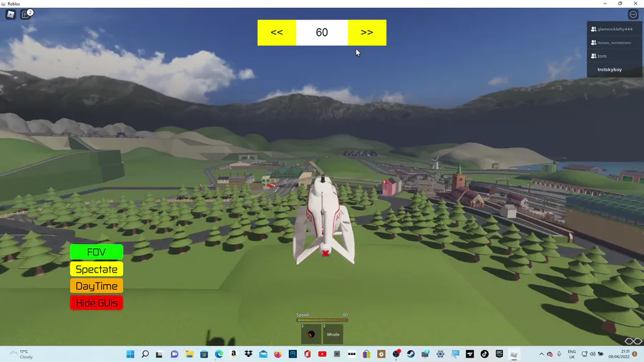Viewport: 644px width, 362px height.
Task: Open TikTok from taskbar
Action: [x=484, y=354]
